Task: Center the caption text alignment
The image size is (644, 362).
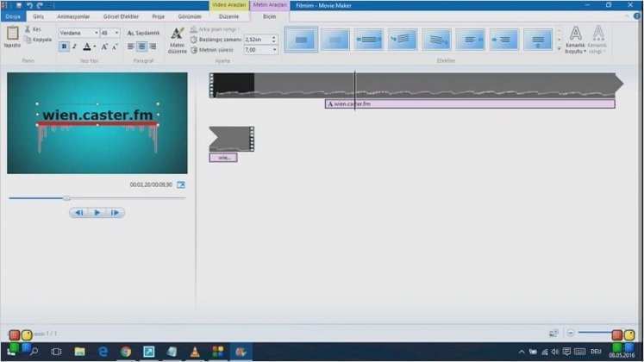Action: coord(141,47)
